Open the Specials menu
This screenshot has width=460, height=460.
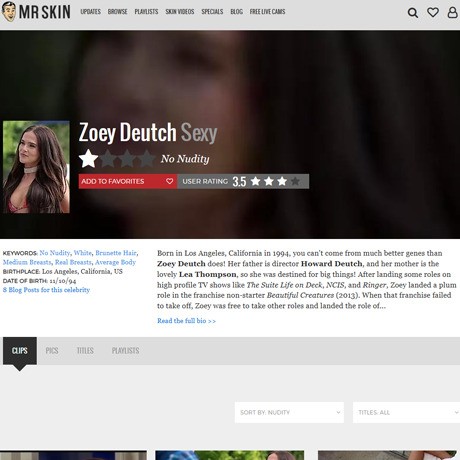(x=212, y=12)
